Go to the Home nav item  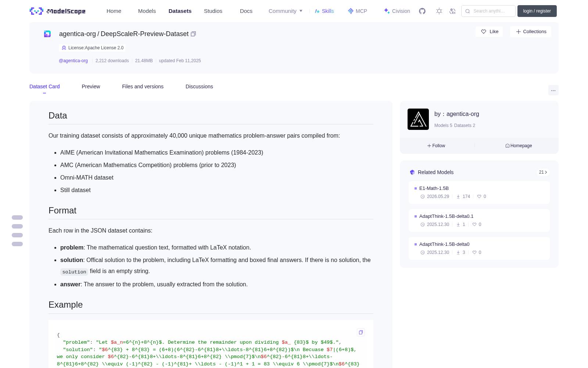pyautogui.click(x=114, y=11)
